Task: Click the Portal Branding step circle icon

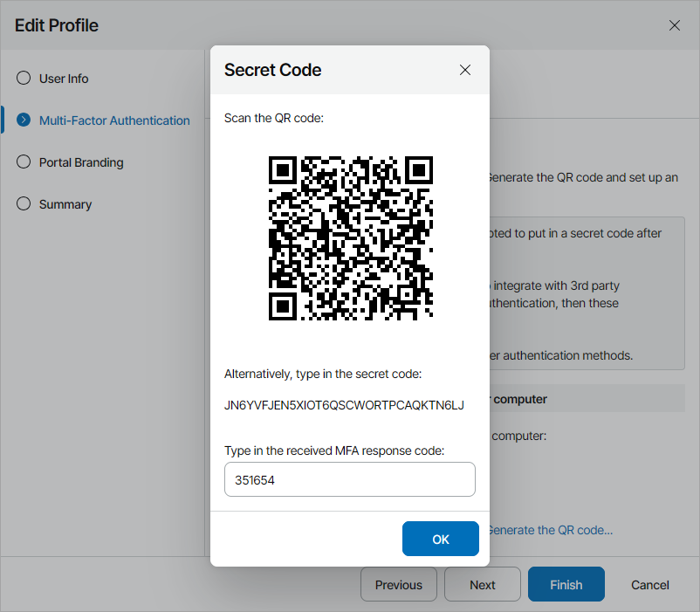Action: (24, 162)
